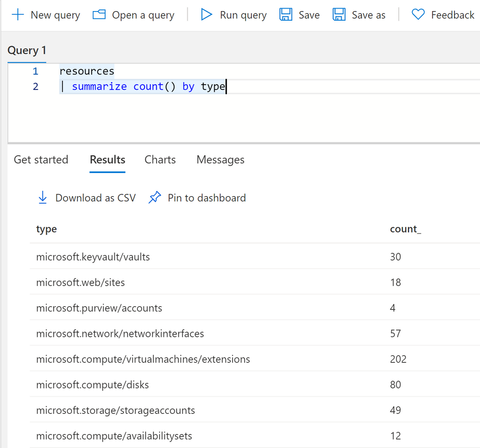Switch to the Get started tab
This screenshot has height=448, width=480.
[x=41, y=160]
